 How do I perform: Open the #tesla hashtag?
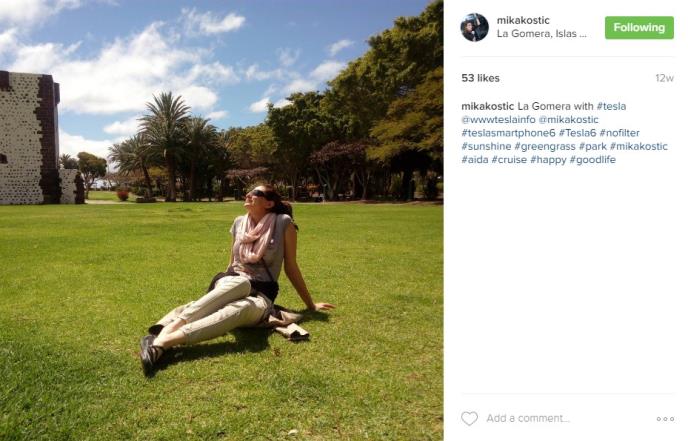[611, 106]
